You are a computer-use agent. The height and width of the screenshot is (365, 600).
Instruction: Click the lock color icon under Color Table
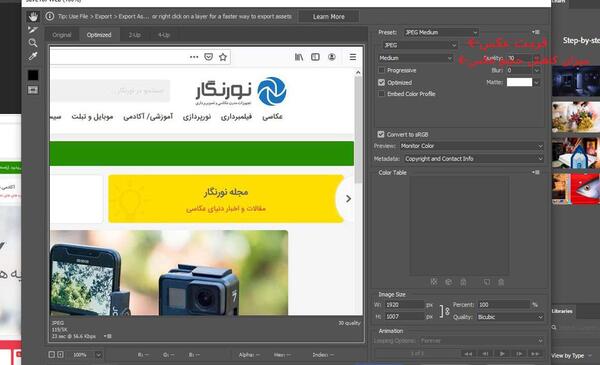tap(463, 282)
